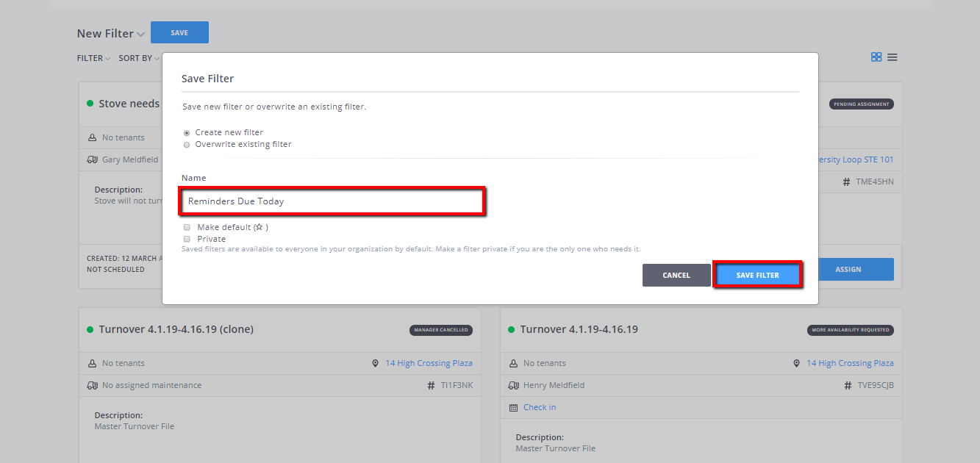Open the SORT BY dropdown

click(139, 58)
